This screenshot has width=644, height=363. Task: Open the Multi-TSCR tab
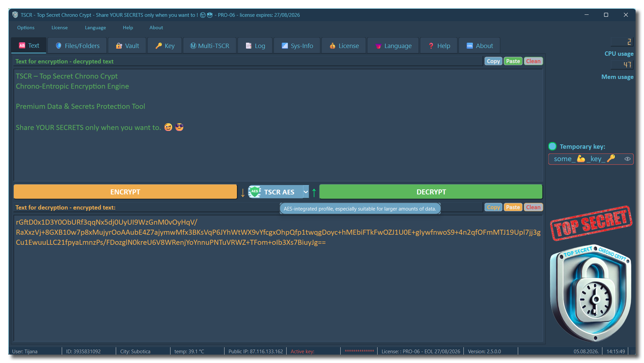click(x=210, y=46)
